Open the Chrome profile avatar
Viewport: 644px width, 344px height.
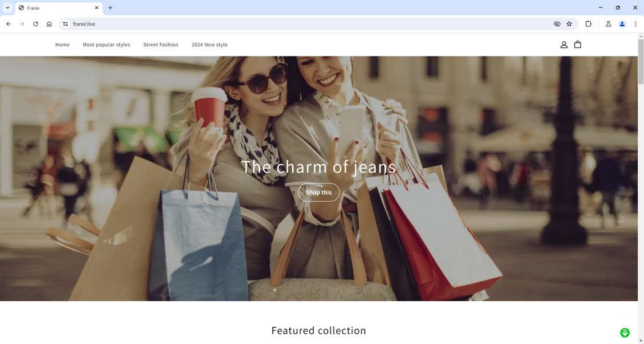point(622,24)
